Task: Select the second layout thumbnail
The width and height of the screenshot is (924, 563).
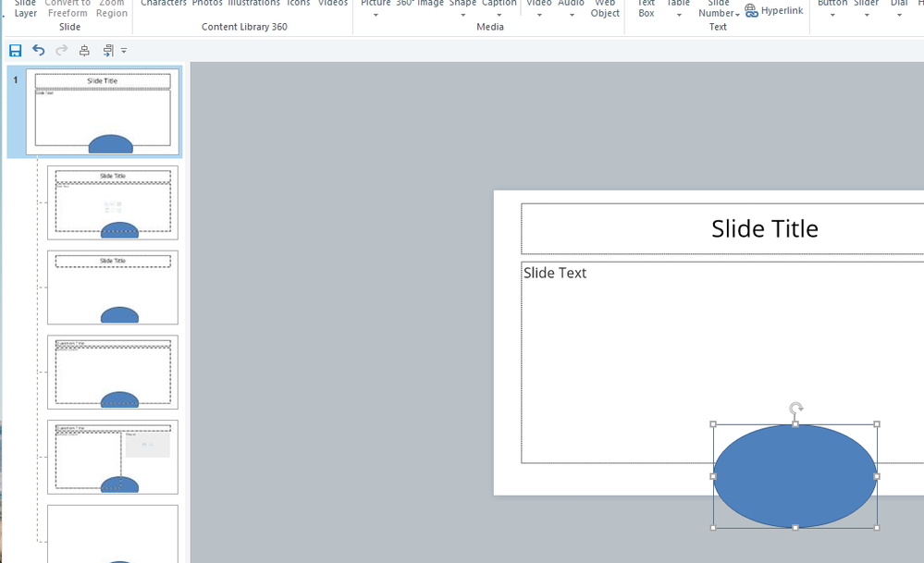Action: 112,202
